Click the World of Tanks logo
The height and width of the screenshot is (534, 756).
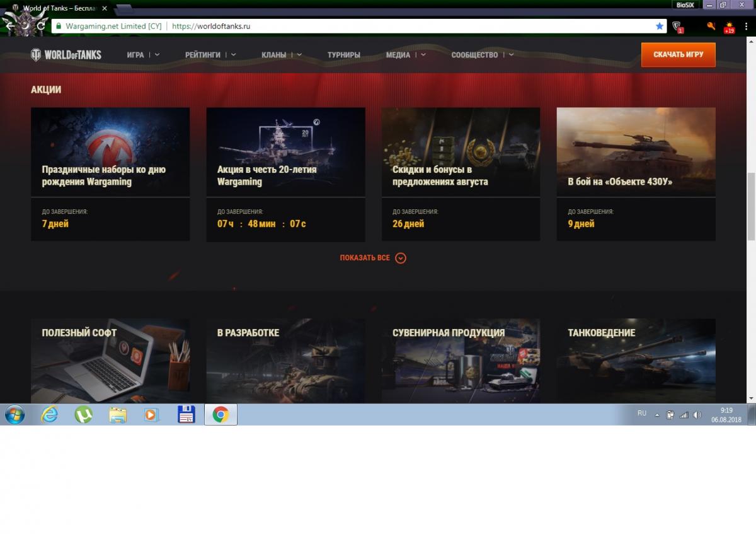tap(66, 55)
